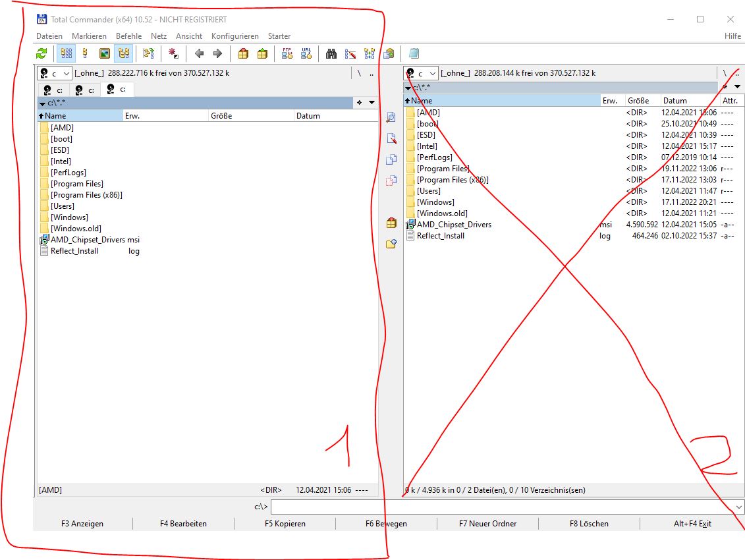745x560 pixels.
Task: Sort the left panel by the Datum column
Action: pos(336,116)
